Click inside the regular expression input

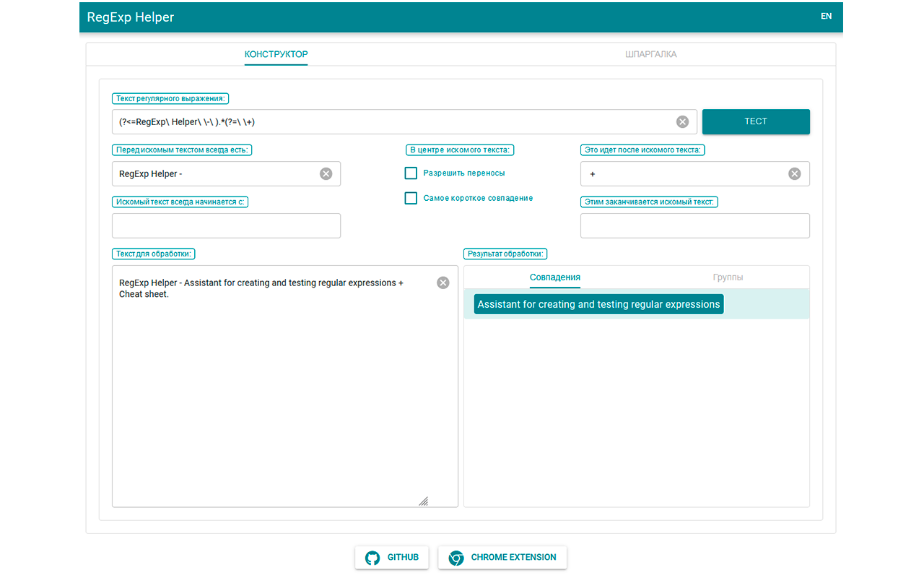(x=390, y=121)
